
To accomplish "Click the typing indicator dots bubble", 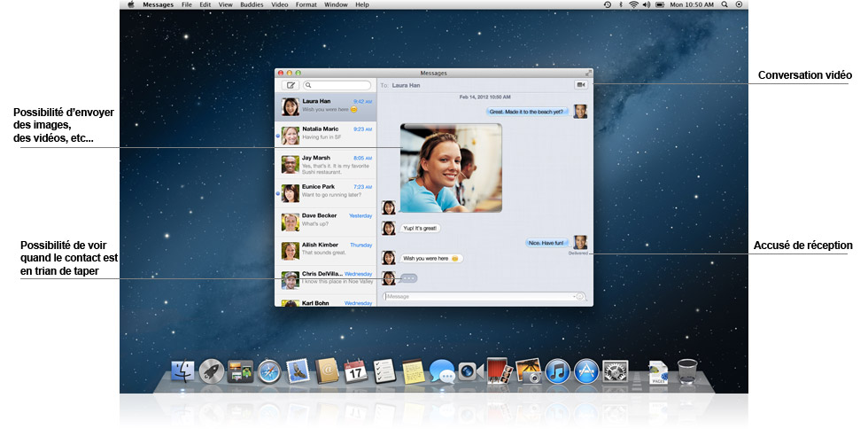I will 408,278.
